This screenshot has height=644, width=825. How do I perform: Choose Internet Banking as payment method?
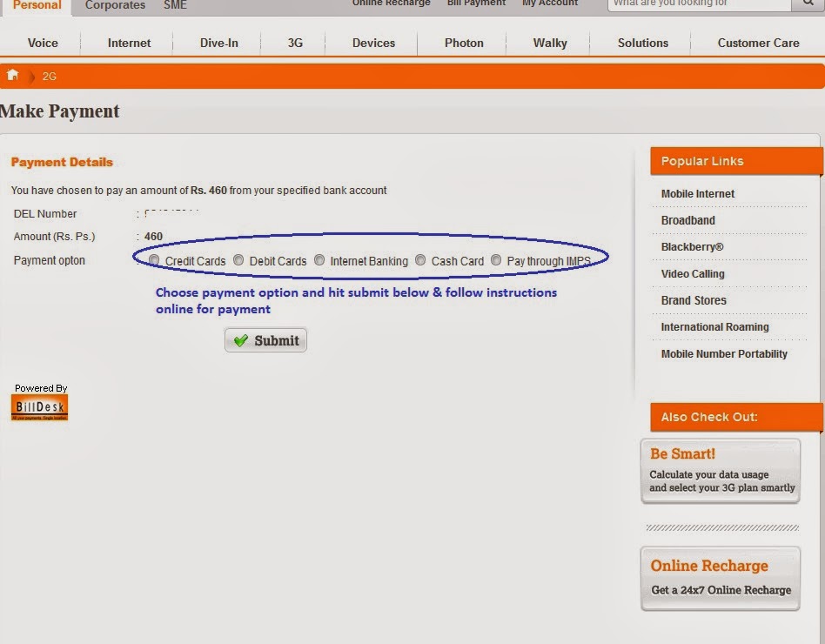319,259
